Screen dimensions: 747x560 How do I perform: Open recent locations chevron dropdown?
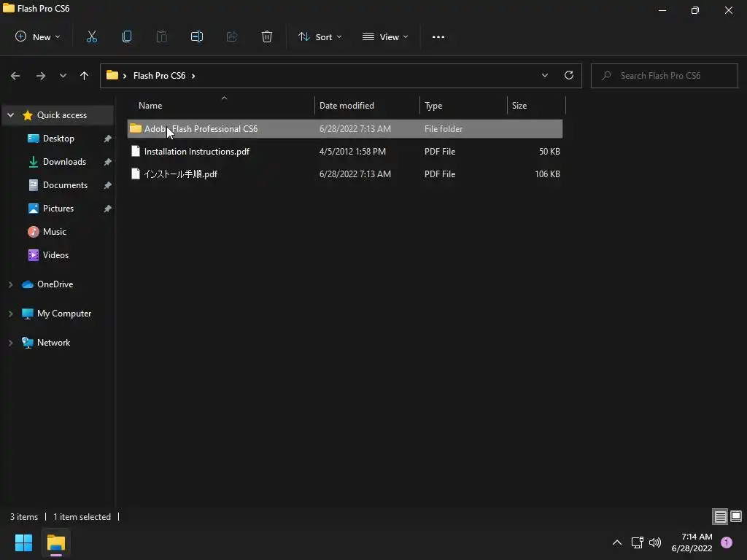click(63, 76)
